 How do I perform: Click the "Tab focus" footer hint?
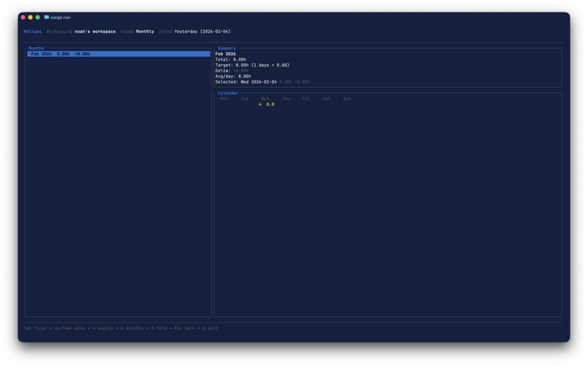(x=35, y=328)
